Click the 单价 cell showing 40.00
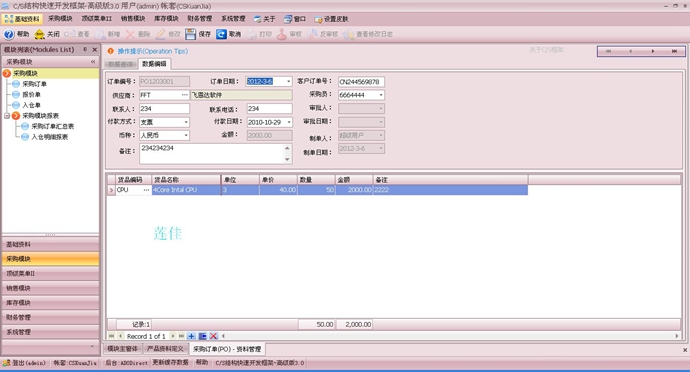This screenshot has width=690, height=372. pyautogui.click(x=278, y=190)
